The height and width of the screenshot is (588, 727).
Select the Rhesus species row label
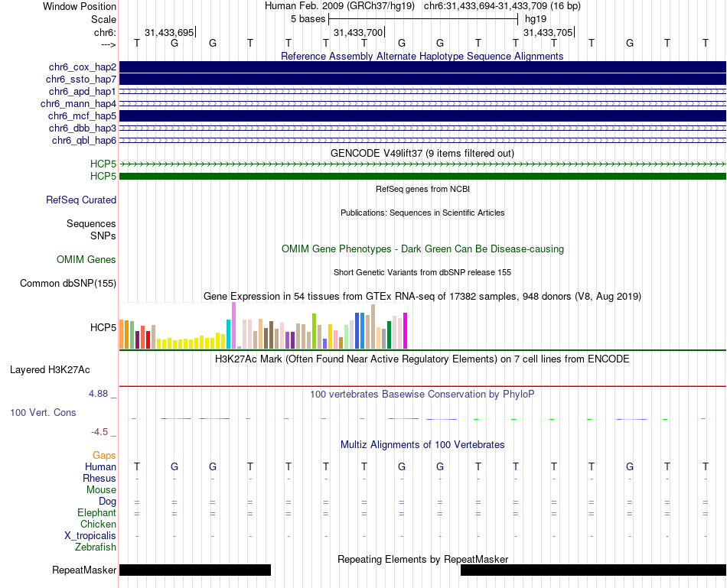(99, 478)
